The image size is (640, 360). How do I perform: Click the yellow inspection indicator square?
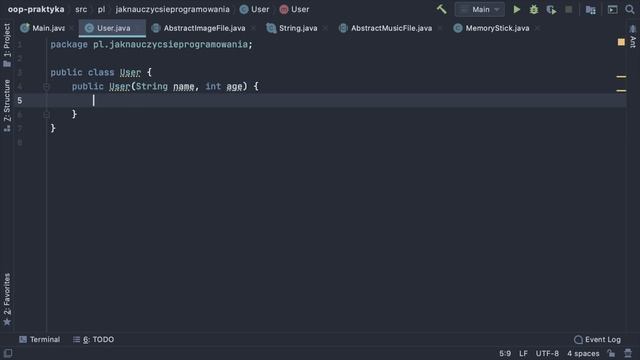[x=621, y=42]
